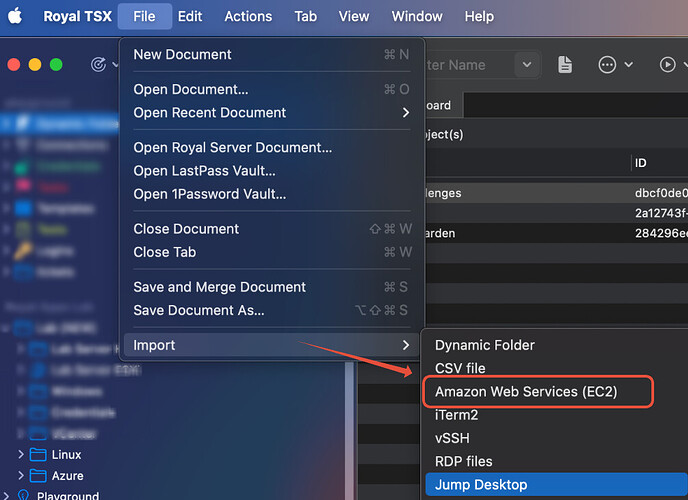This screenshot has height=500, width=688.
Task: Select the Azure folder icon
Action: pos(39,476)
